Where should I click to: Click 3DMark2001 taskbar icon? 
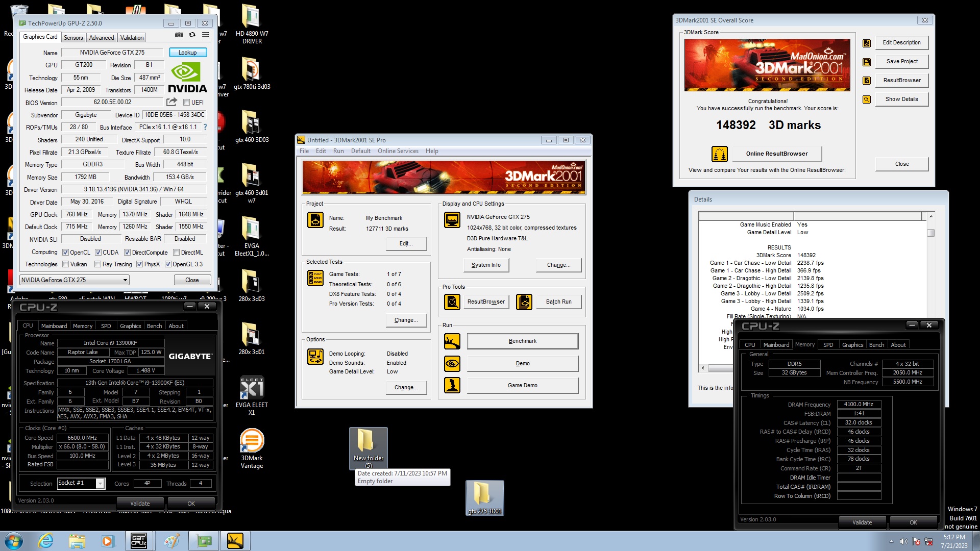point(235,541)
